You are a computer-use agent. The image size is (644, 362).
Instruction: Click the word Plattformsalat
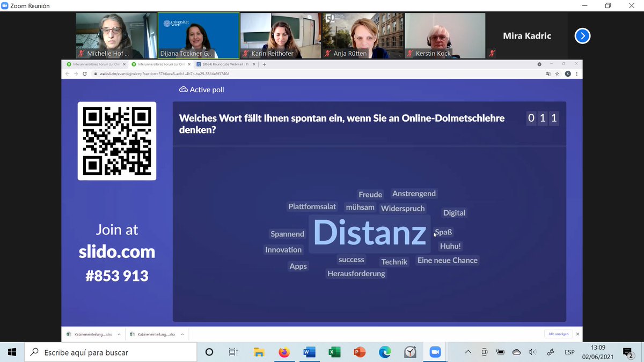click(x=312, y=206)
